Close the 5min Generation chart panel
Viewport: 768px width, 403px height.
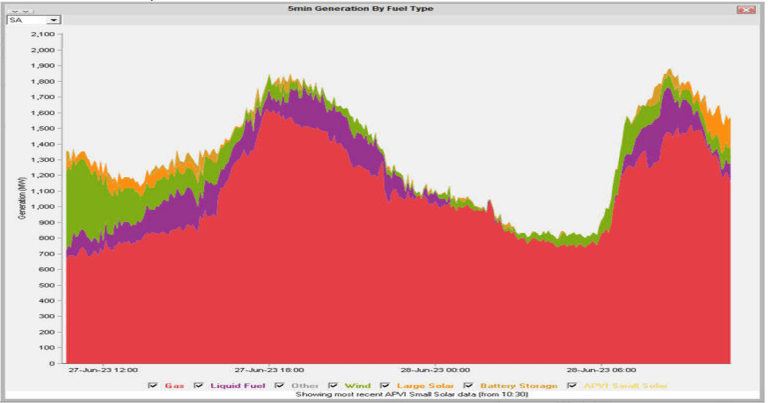click(744, 9)
